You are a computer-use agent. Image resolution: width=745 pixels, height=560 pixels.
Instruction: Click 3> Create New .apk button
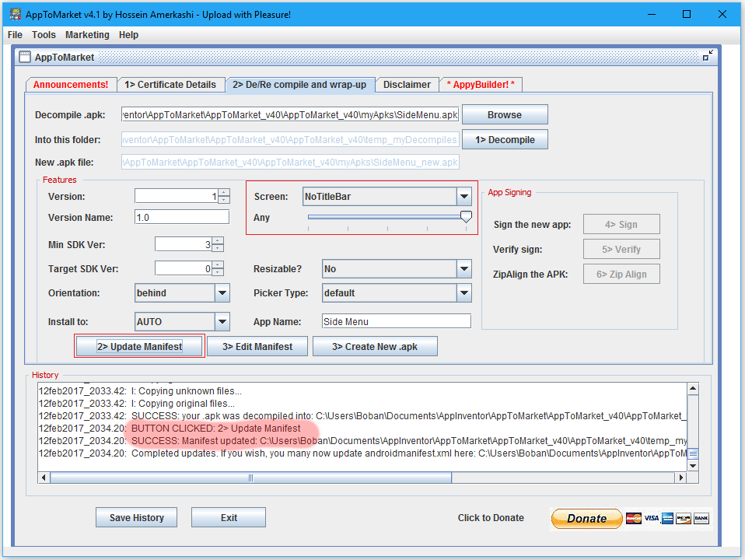(375, 347)
